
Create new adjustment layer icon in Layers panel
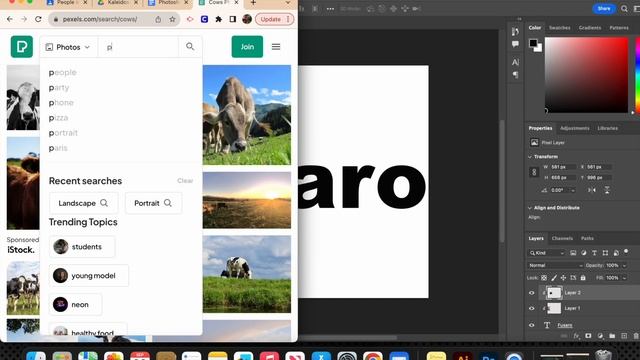pos(600,336)
